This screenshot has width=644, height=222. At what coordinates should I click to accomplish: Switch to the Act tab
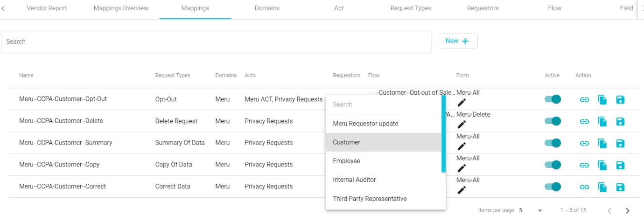(339, 8)
